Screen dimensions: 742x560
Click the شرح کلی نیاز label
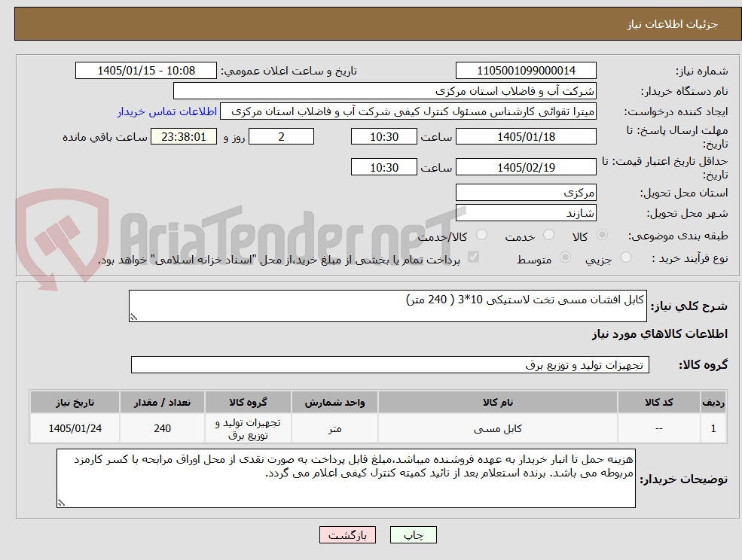pos(689,306)
